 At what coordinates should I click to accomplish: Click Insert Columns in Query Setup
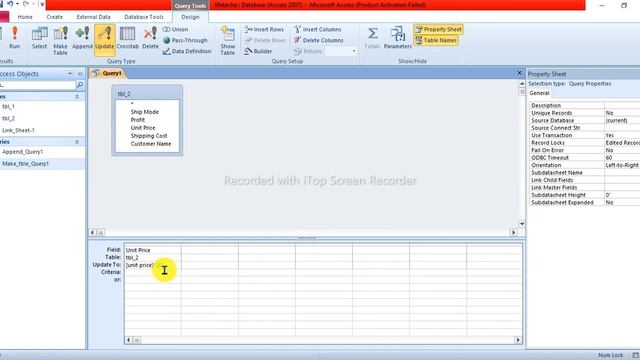pyautogui.click(x=318, y=29)
